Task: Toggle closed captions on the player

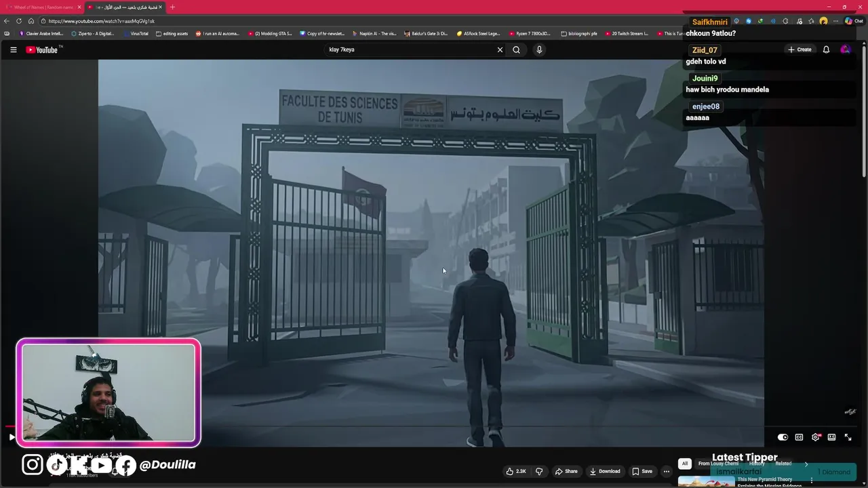Action: pyautogui.click(x=799, y=437)
